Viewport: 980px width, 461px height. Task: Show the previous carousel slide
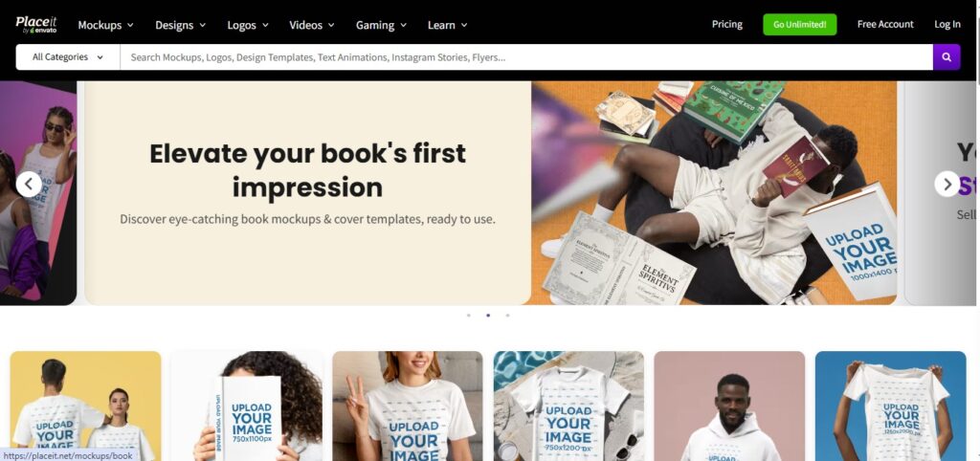(29, 185)
